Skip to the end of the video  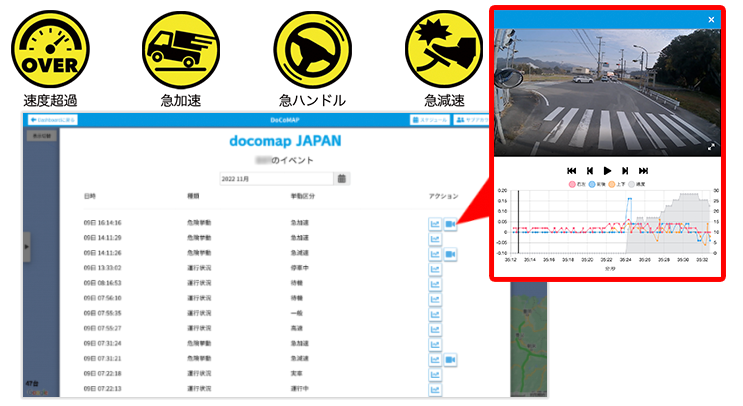point(643,171)
